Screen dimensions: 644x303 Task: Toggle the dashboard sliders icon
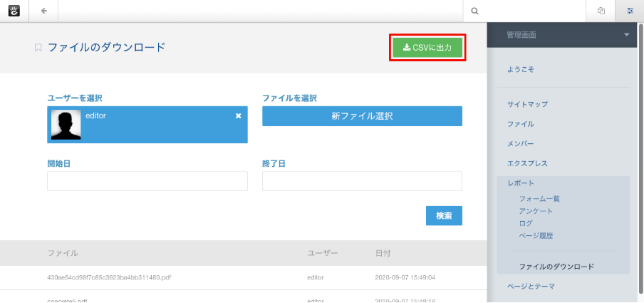[x=630, y=11]
